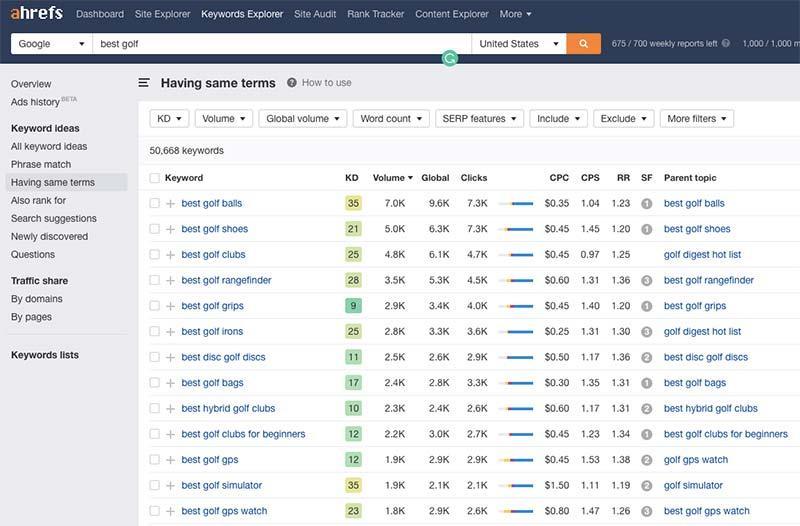Add best golf clubs via plus icon
The image size is (800, 526).
(x=170, y=255)
